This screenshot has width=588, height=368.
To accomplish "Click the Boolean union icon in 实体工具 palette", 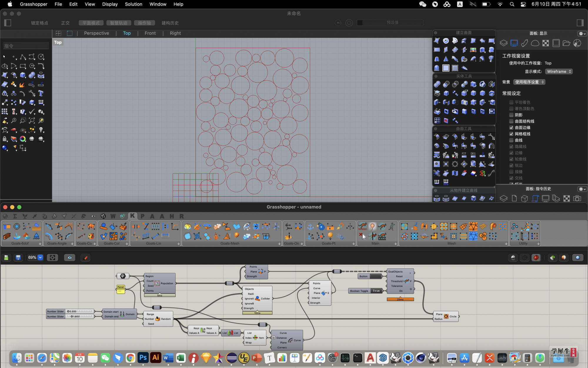I will pyautogui.click(x=437, y=84).
